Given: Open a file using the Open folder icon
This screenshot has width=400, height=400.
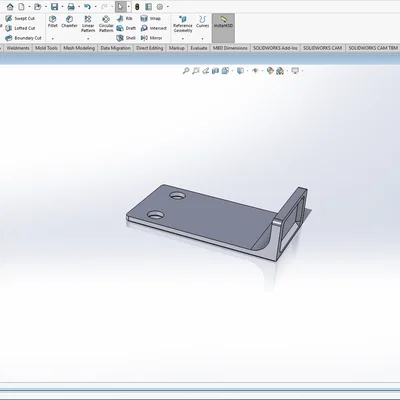Looking at the screenshot, I should click(x=38, y=6).
